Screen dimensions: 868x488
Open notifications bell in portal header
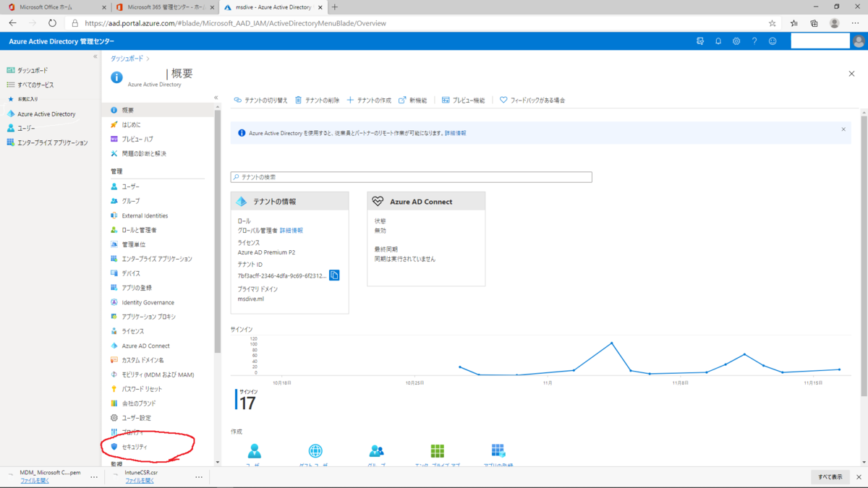(x=718, y=41)
